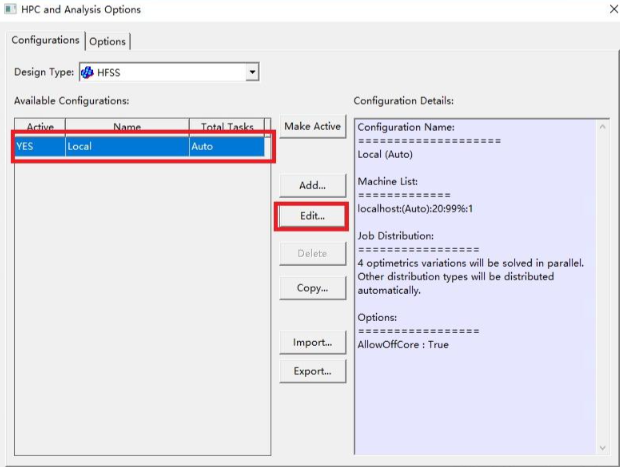Select the Local configuration row
620x467 pixels.
coord(125,147)
